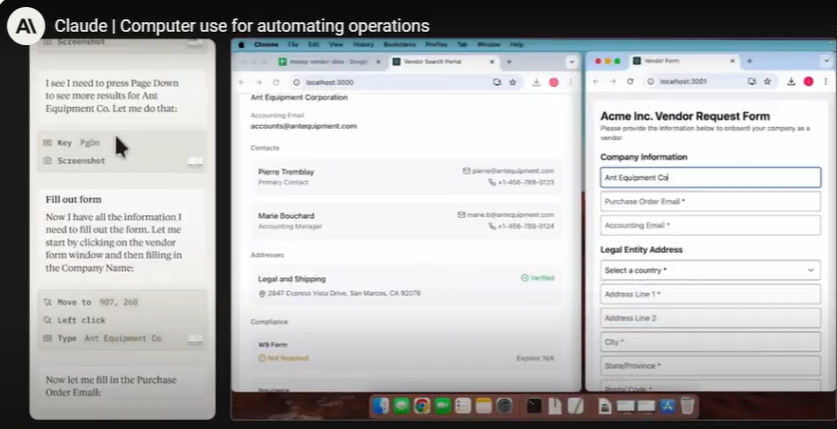Click the profile avatar in the Vendor Form window
This screenshot has height=429, width=837.
coord(809,81)
